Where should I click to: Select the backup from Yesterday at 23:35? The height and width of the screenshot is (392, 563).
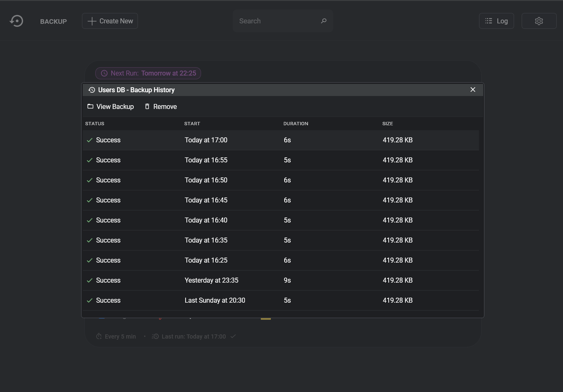pos(281,281)
